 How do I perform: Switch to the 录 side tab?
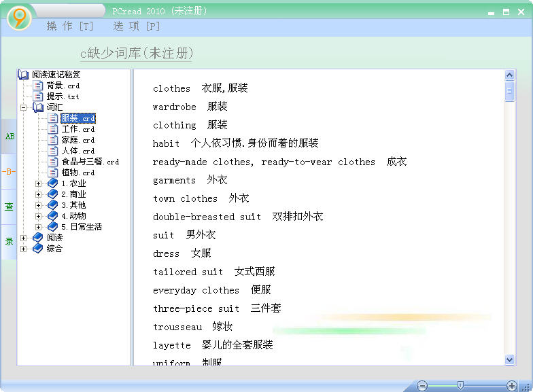tap(10, 241)
